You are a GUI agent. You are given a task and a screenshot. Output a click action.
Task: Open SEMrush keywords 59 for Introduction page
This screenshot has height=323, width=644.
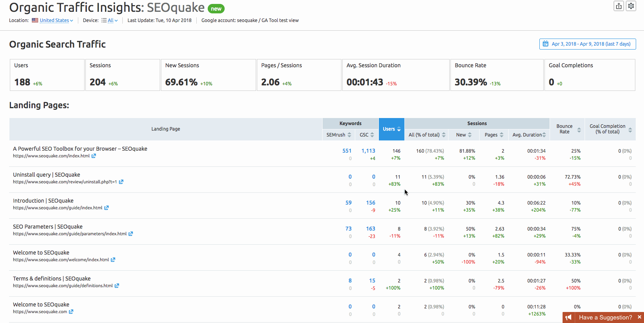(349, 203)
